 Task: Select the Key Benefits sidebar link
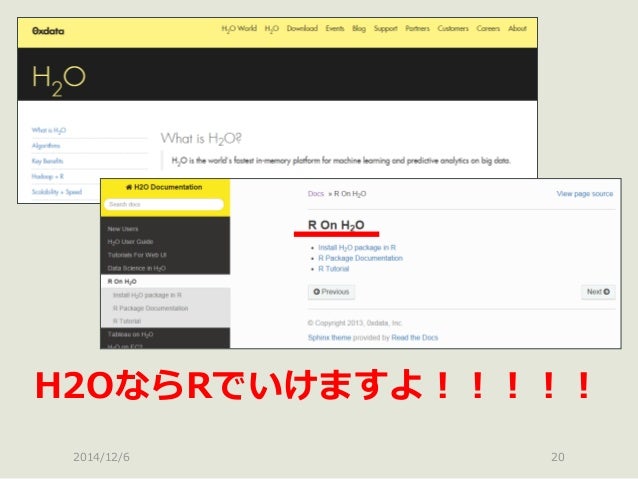point(47,161)
